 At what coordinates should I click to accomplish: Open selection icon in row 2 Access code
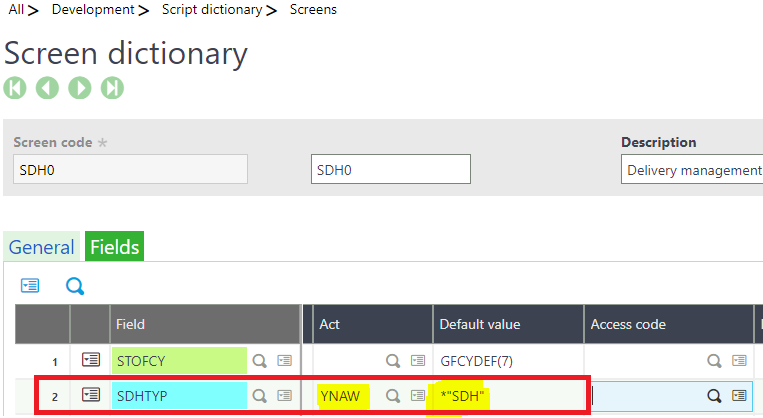point(739,395)
